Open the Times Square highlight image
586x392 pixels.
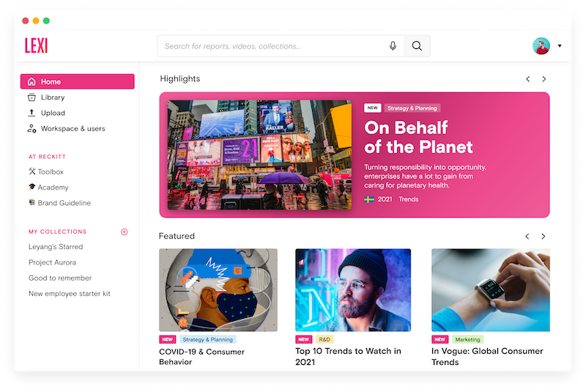(x=259, y=155)
